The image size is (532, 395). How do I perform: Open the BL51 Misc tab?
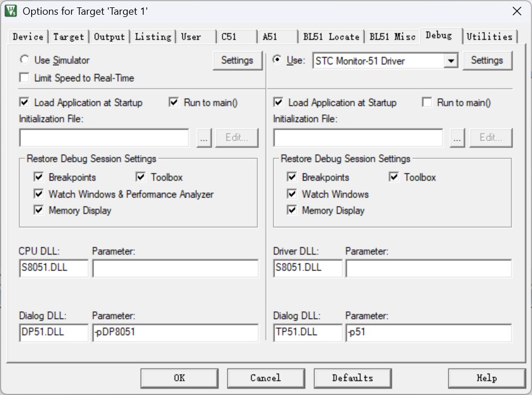click(x=392, y=37)
